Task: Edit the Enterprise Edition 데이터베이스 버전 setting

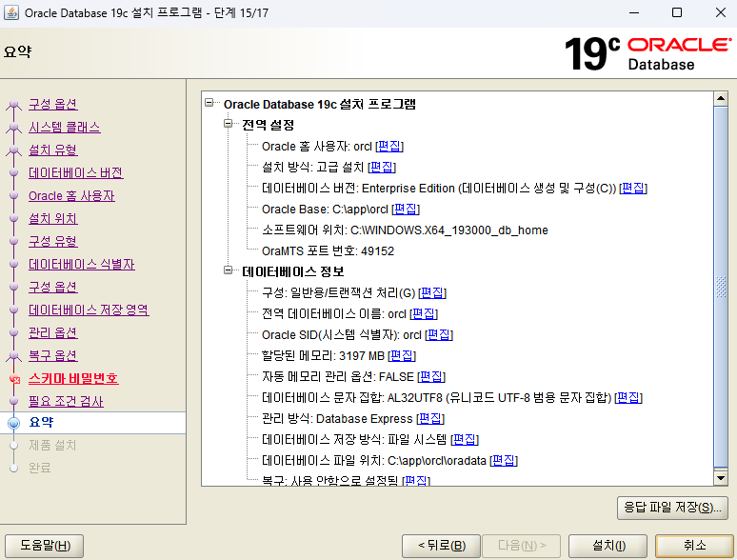Action: 633,188
